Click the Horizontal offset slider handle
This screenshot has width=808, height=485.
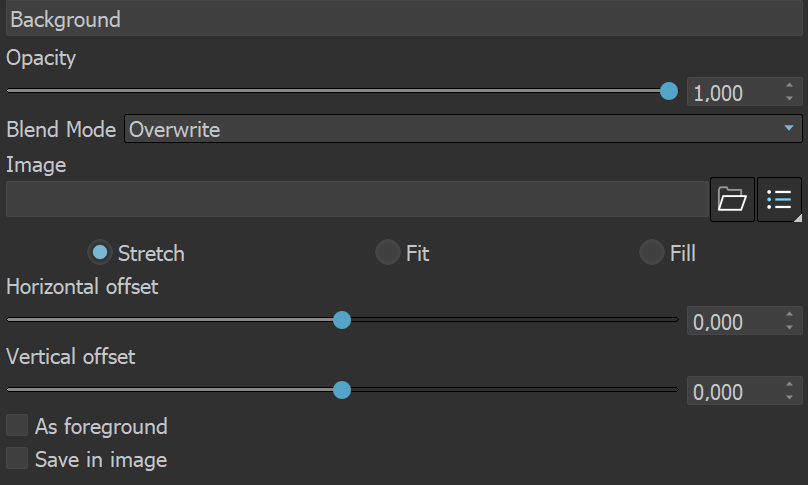[342, 320]
